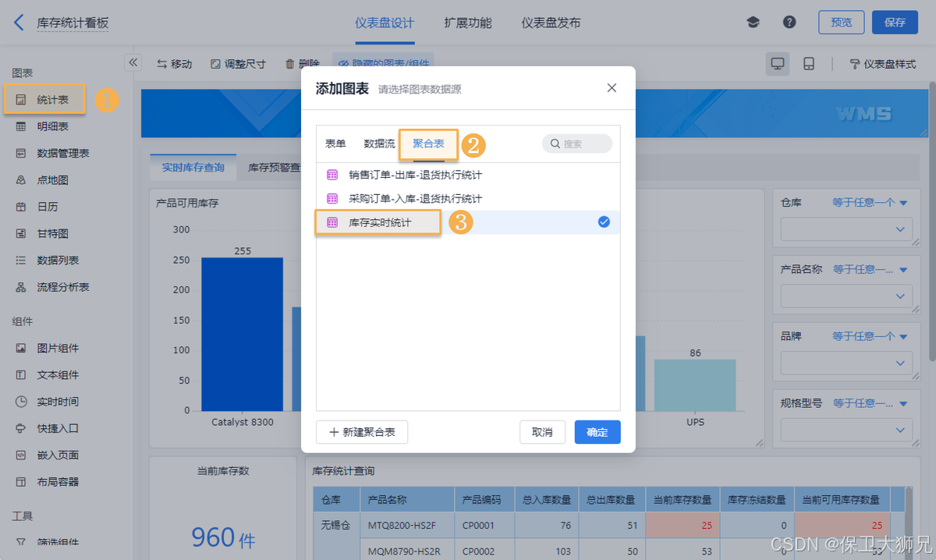This screenshot has height=560, width=936.
Task: Open 仪表盘样式 settings
Action: click(x=882, y=64)
